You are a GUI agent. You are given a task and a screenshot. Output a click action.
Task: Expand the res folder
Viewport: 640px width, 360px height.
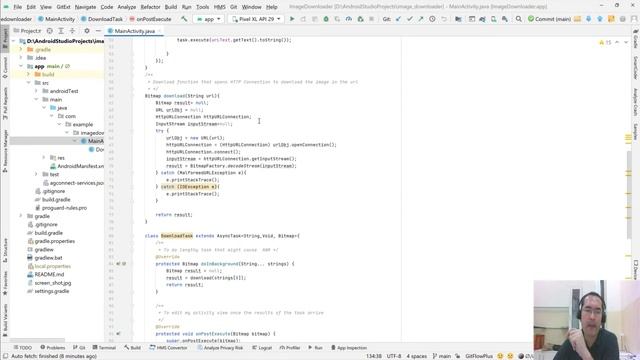coord(44,158)
